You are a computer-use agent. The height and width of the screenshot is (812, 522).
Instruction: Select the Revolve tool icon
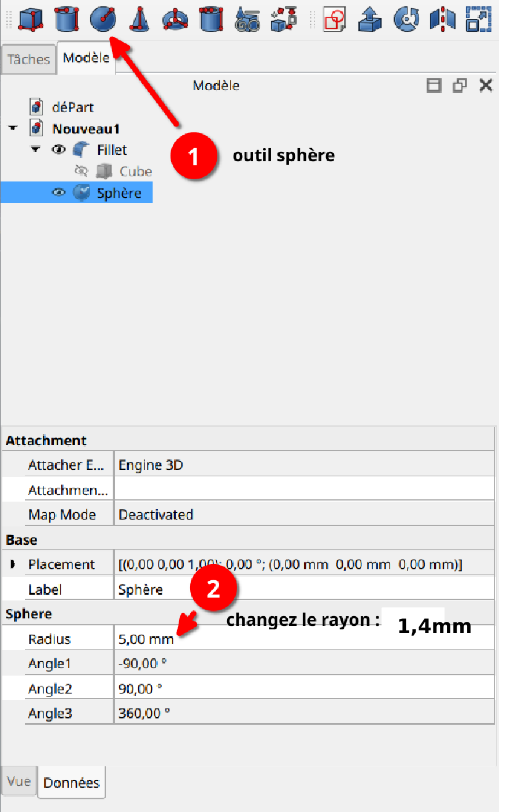(x=406, y=18)
